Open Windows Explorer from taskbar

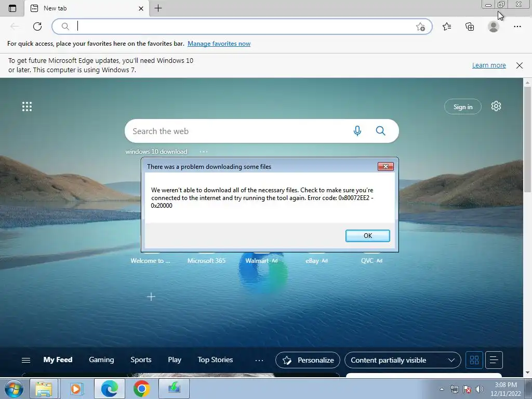coord(44,389)
